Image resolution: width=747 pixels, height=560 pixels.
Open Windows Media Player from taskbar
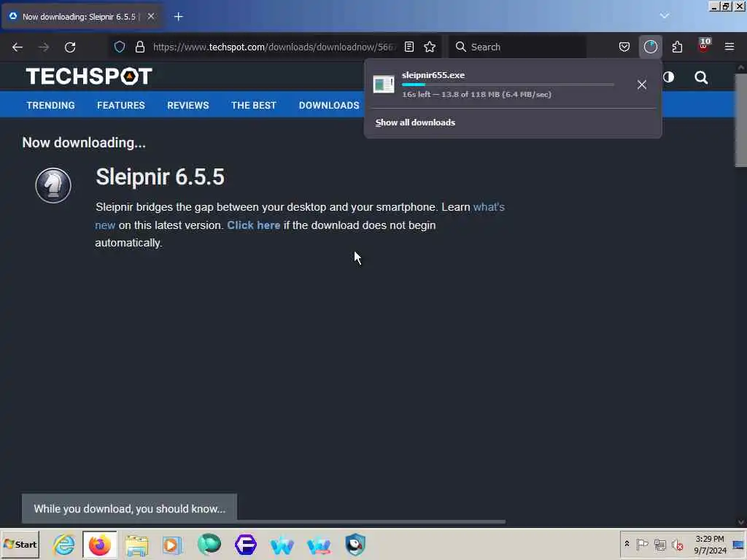tap(172, 545)
